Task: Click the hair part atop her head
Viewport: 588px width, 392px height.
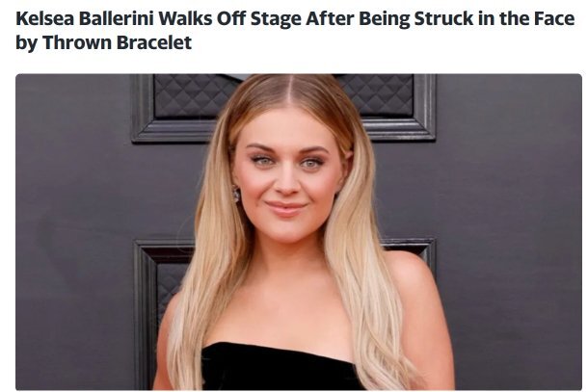Action: [x=288, y=90]
